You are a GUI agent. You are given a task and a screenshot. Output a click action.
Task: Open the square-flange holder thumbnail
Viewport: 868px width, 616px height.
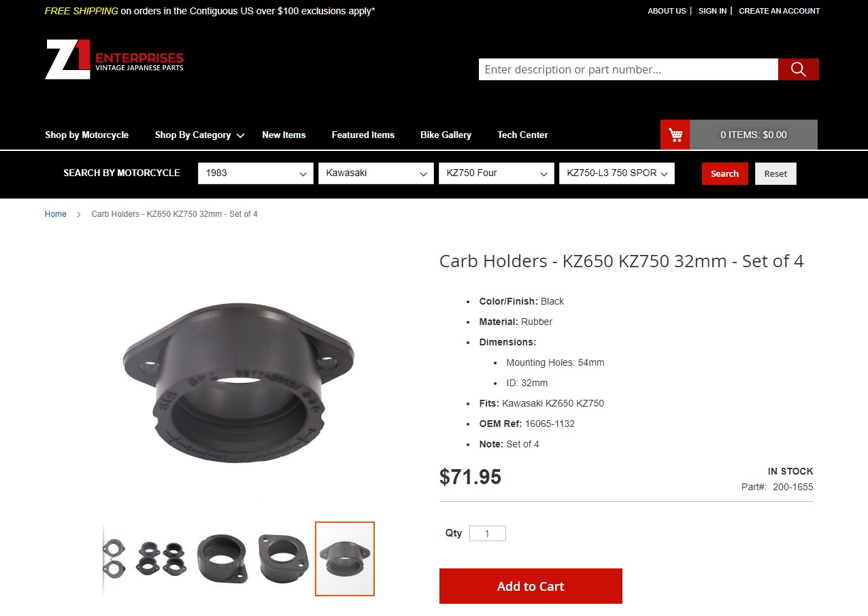click(284, 559)
